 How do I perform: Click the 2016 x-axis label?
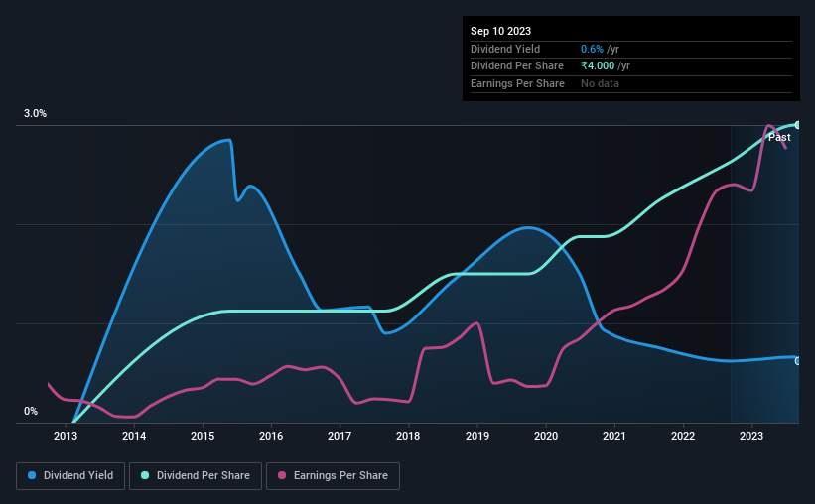pos(271,436)
